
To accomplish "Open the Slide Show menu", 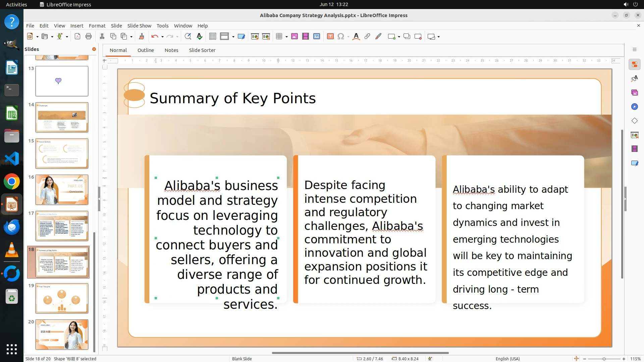I will click(139, 26).
